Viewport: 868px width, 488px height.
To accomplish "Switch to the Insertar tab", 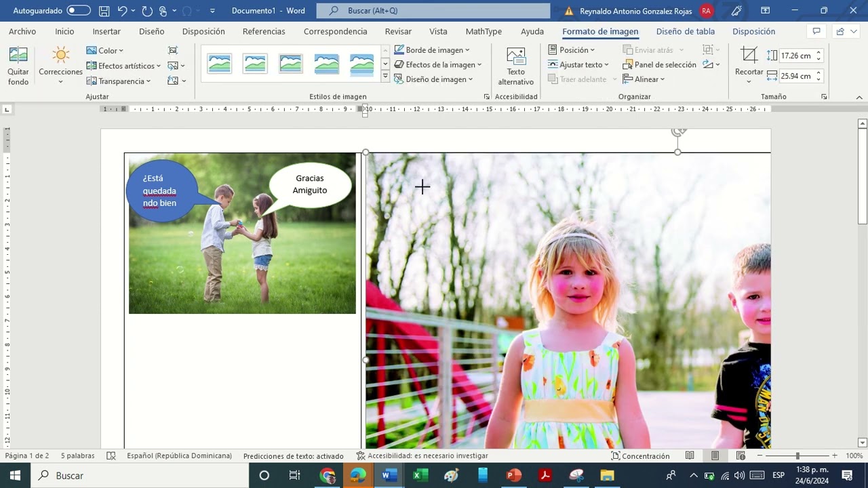I will tap(106, 31).
